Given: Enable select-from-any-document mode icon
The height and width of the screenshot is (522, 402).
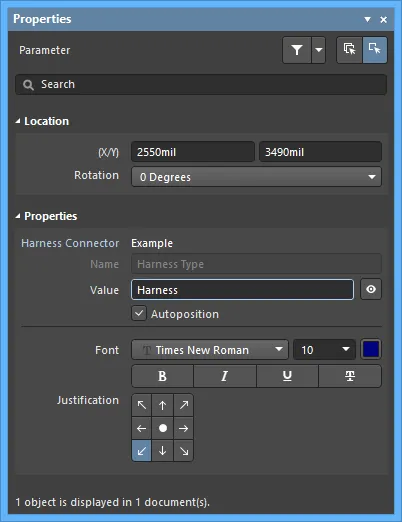Looking at the screenshot, I should pyautogui.click(x=349, y=50).
